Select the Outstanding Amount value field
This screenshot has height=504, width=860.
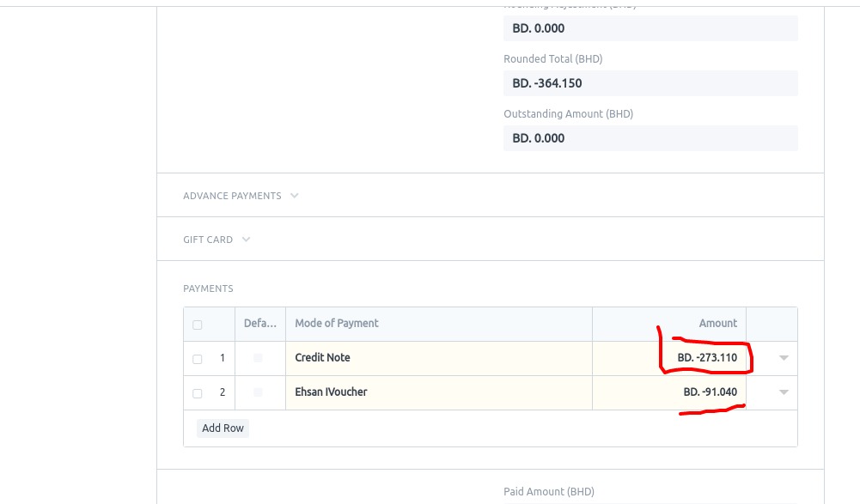click(650, 138)
